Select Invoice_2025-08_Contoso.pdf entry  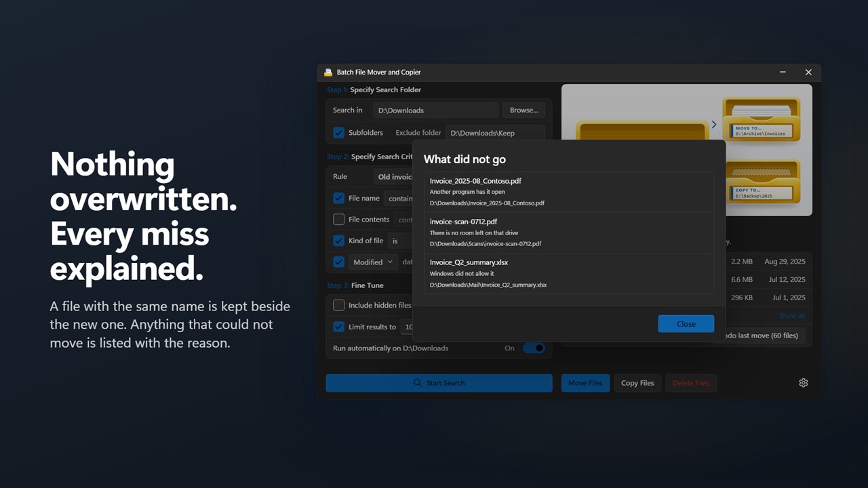pos(569,192)
